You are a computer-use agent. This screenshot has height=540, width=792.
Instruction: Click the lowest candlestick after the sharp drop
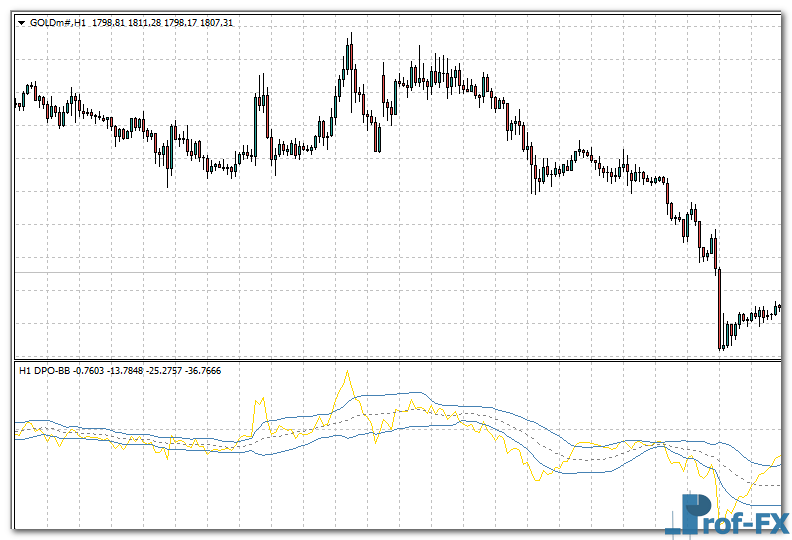coord(722,345)
